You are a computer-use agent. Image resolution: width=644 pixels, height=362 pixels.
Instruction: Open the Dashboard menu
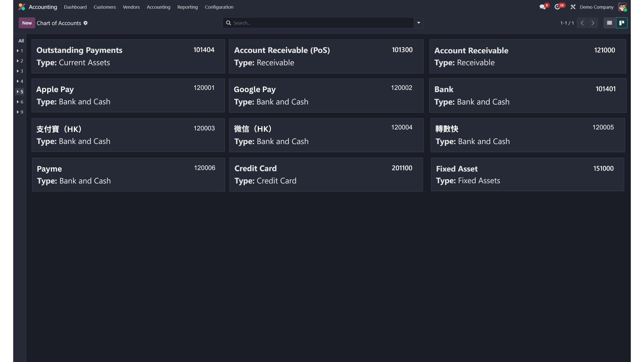75,7
